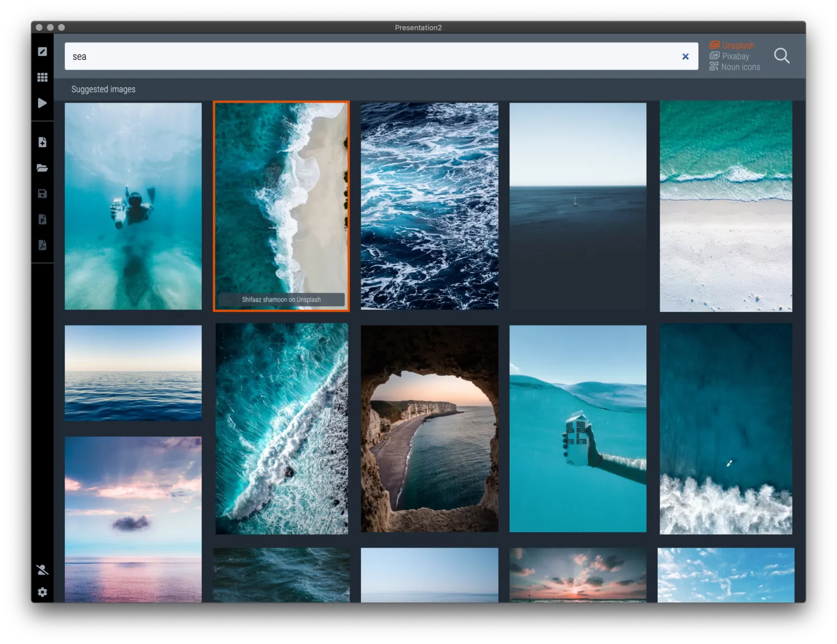837x644 pixels.
Task: Open Shifaaz shamoon on Unsplash credit
Action: 281,300
